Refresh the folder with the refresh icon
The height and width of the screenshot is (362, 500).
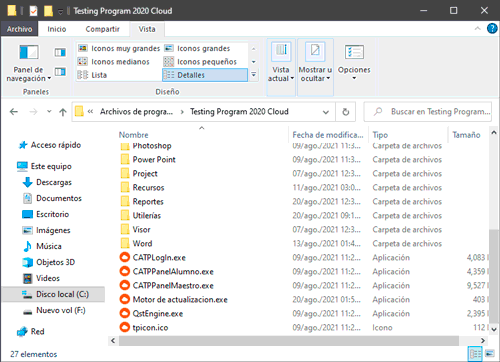[x=346, y=112]
